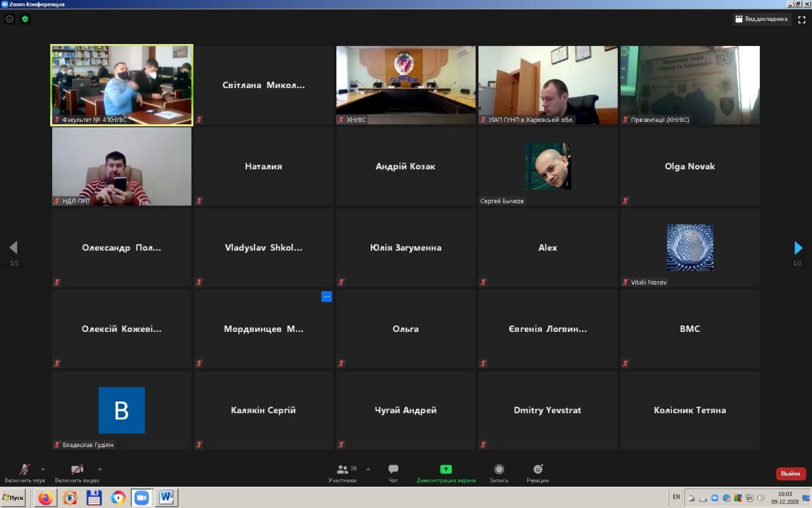Switch to Speaker view
This screenshot has height=508, width=812.
tap(762, 20)
